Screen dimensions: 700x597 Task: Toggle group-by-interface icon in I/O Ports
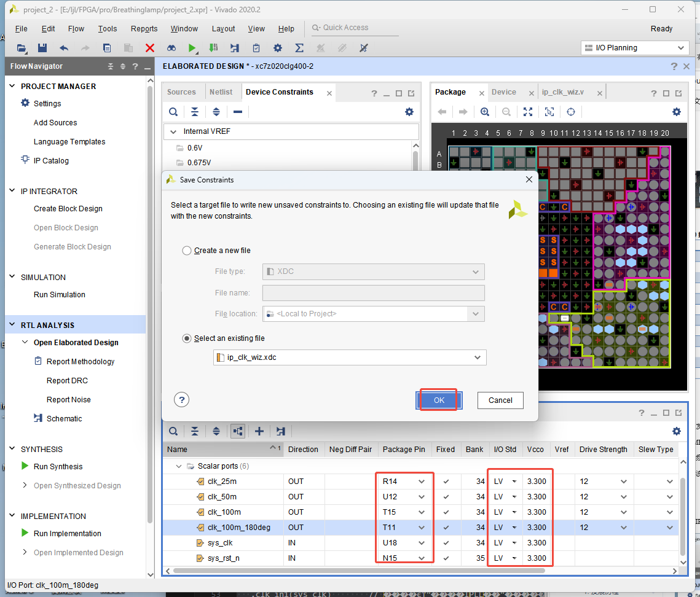[237, 431]
